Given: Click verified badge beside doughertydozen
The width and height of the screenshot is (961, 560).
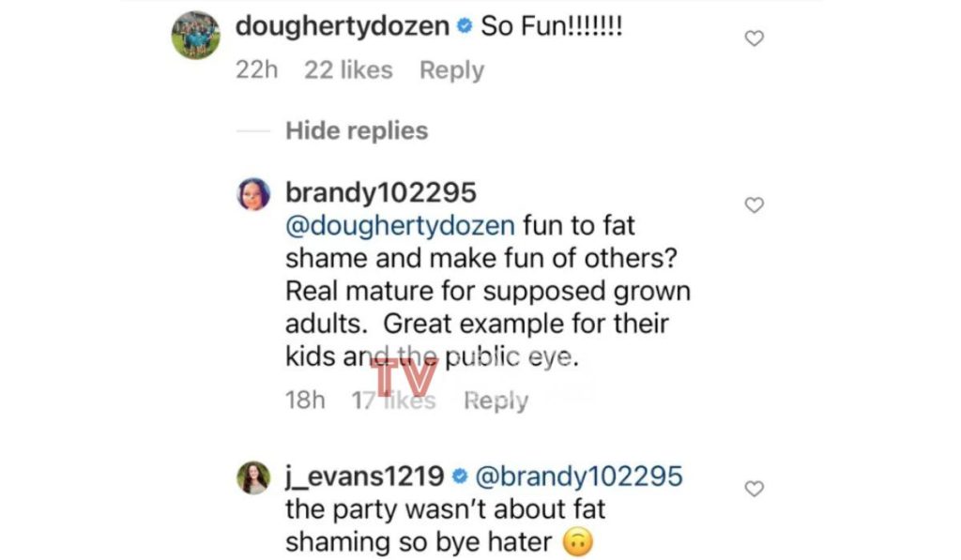Looking at the screenshot, I should 465,25.
